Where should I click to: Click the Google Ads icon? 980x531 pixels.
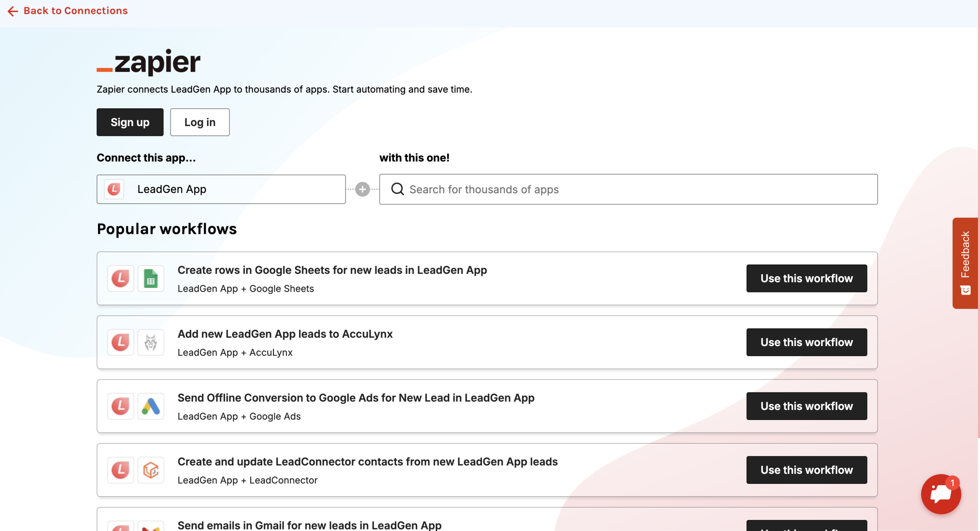150,406
